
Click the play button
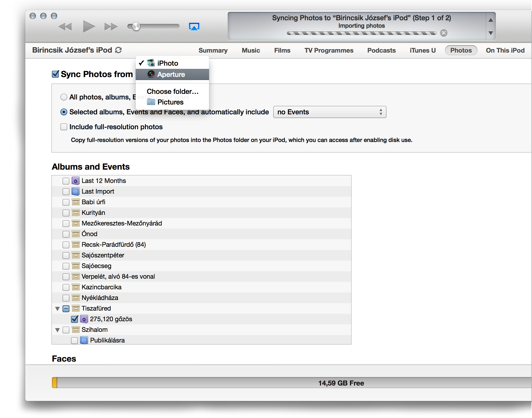(x=89, y=26)
